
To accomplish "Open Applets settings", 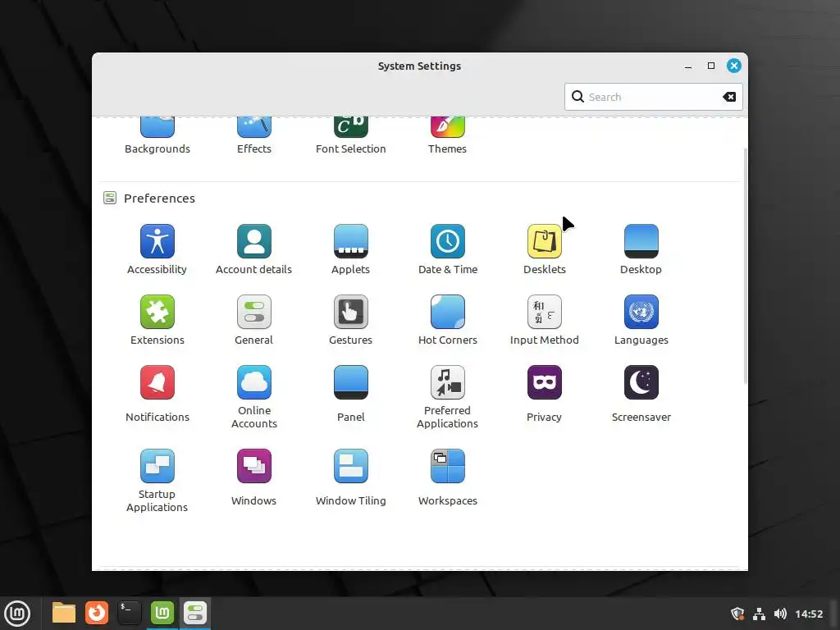I will (x=350, y=249).
